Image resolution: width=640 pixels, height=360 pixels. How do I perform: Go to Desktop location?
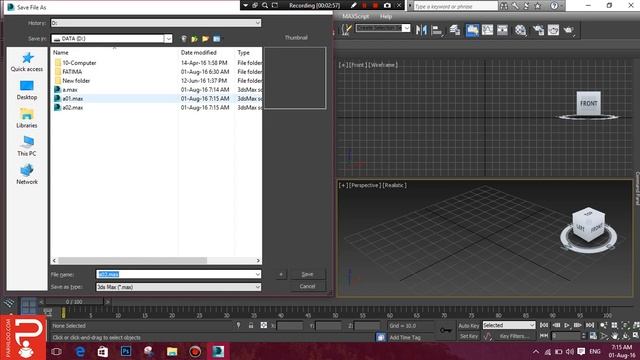(27, 90)
